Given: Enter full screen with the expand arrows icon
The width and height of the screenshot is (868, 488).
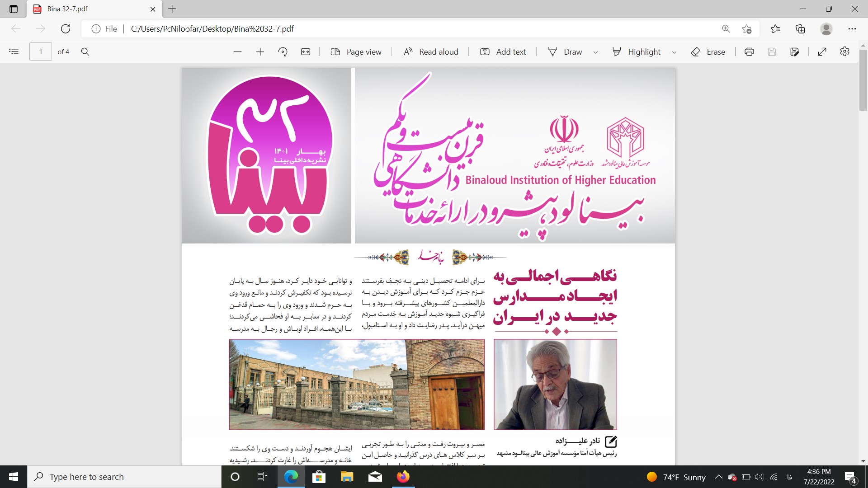Looking at the screenshot, I should point(822,52).
